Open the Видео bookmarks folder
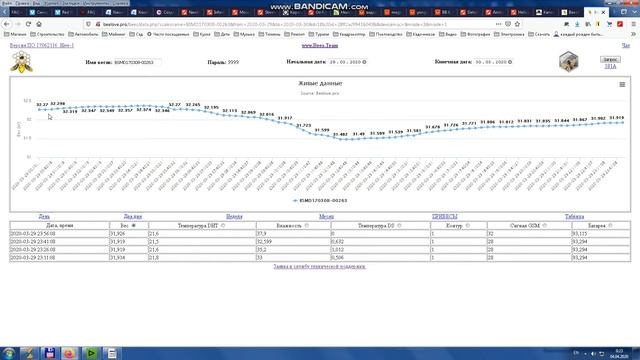This screenshot has height=360, width=640. pos(448,35)
